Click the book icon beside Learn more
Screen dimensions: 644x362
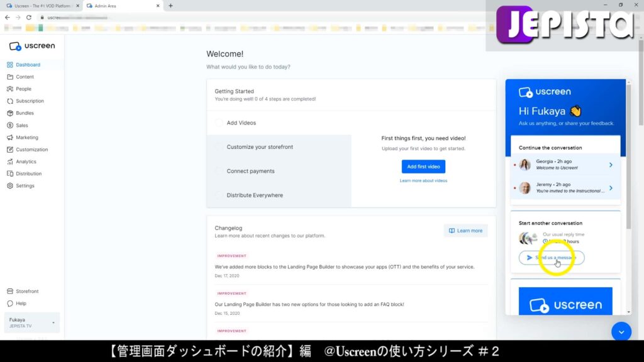[452, 231]
